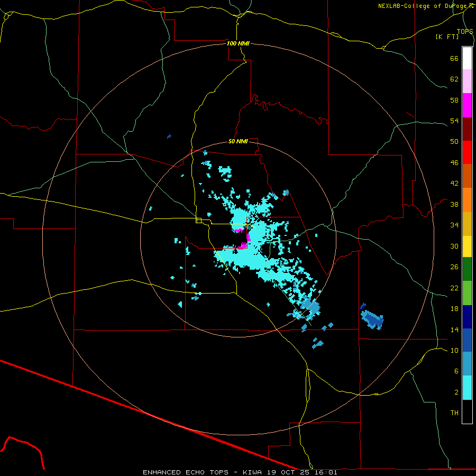
Task: Click the legend value '66'
Action: (454, 58)
